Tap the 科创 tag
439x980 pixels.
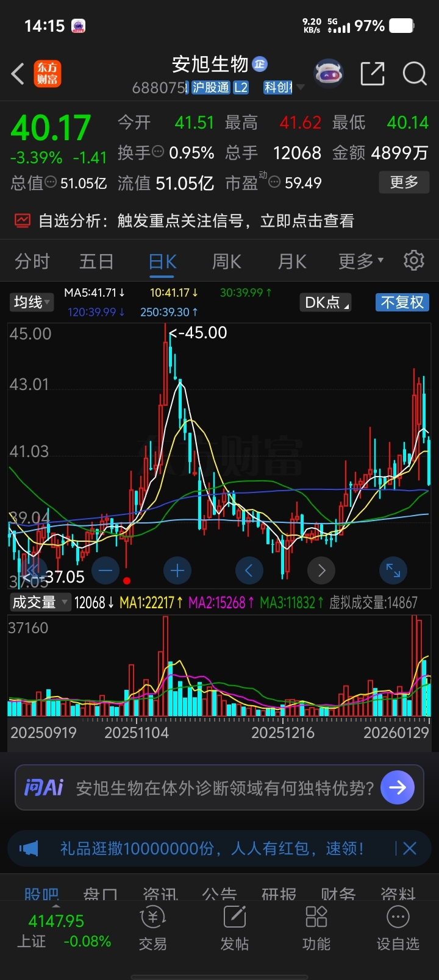click(278, 88)
